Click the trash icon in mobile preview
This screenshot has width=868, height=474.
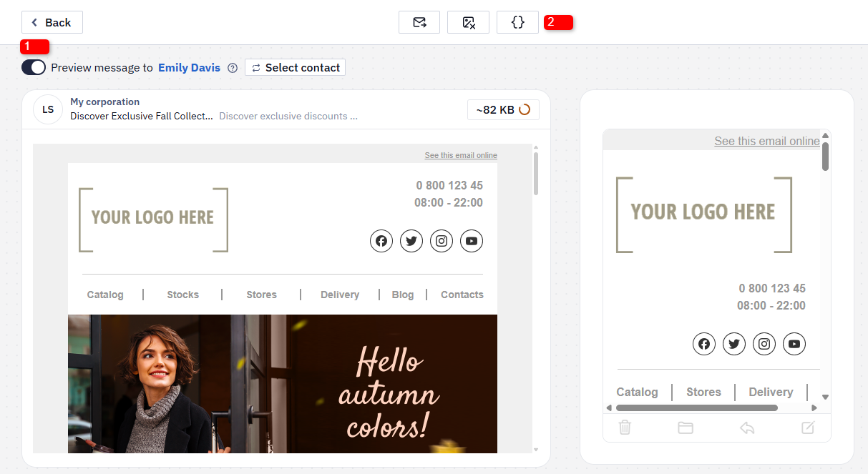[625, 428]
